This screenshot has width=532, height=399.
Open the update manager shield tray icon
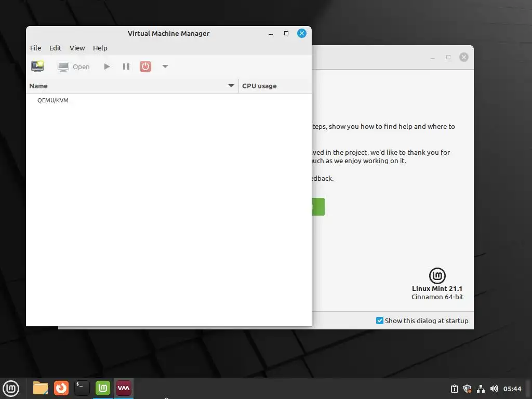click(467, 389)
